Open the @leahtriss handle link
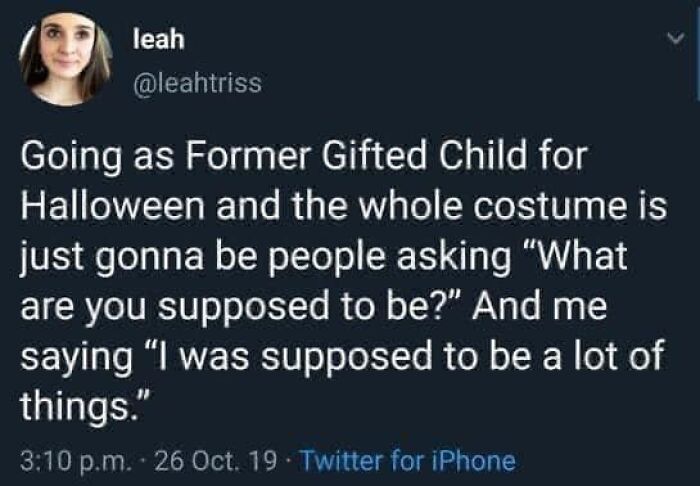Viewport: 700px width, 486px height. pos(196,85)
